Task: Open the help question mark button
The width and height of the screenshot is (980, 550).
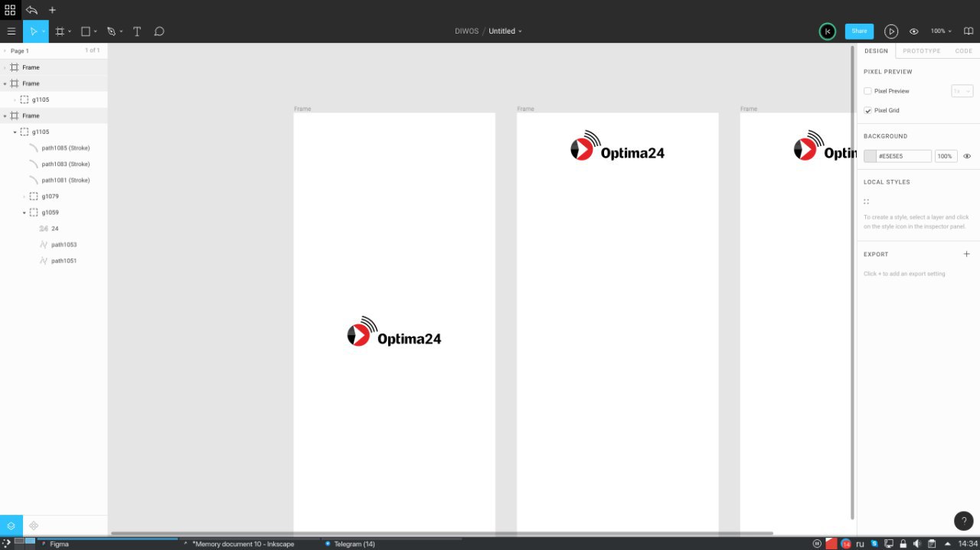Action: tap(964, 521)
